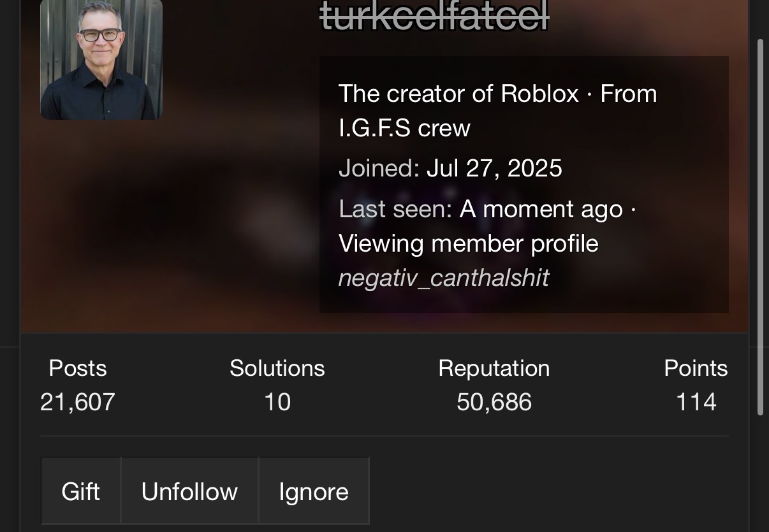Screen dimensions: 769x532
Task: Click the Reputation label
Action: [x=494, y=368]
